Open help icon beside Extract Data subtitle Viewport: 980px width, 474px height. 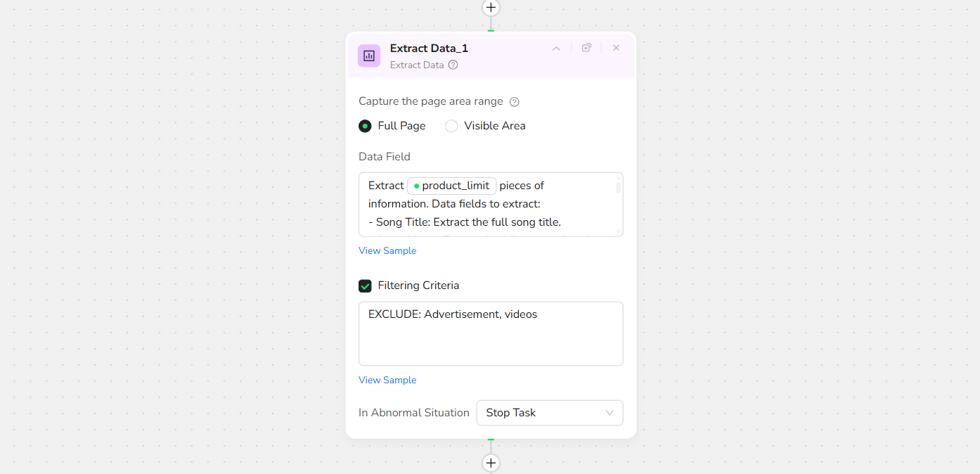(x=453, y=65)
